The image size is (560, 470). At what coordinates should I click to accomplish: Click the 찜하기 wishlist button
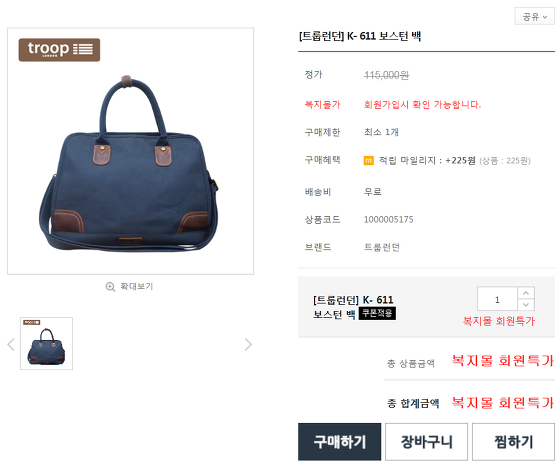513,442
